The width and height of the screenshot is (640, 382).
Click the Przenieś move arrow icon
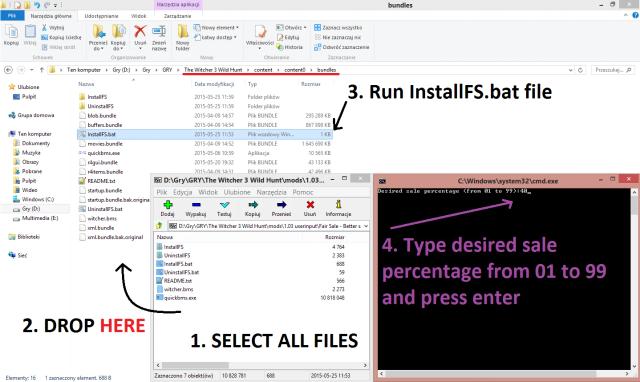281,205
